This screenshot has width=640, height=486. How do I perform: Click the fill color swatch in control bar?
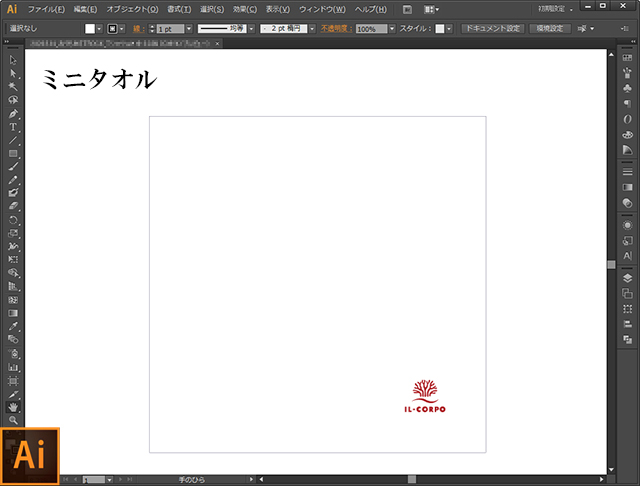click(x=90, y=29)
